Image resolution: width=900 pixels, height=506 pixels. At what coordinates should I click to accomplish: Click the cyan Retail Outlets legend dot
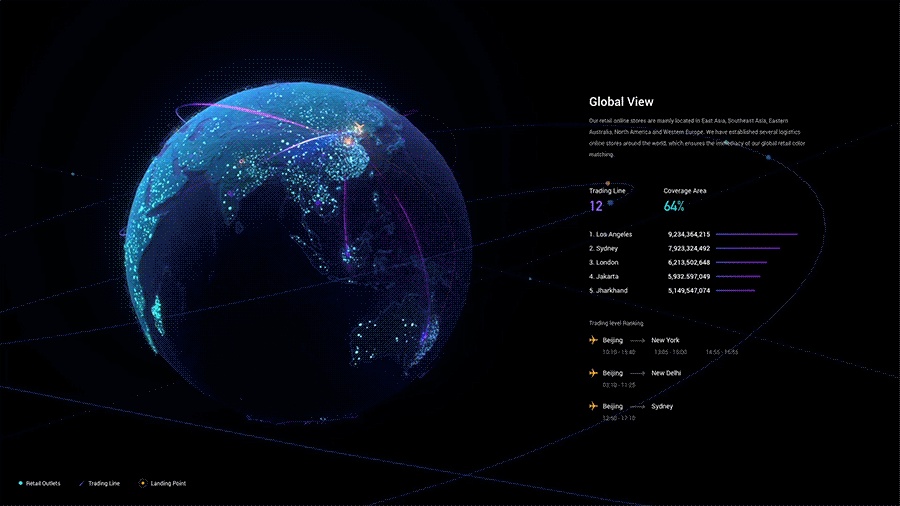[21, 484]
